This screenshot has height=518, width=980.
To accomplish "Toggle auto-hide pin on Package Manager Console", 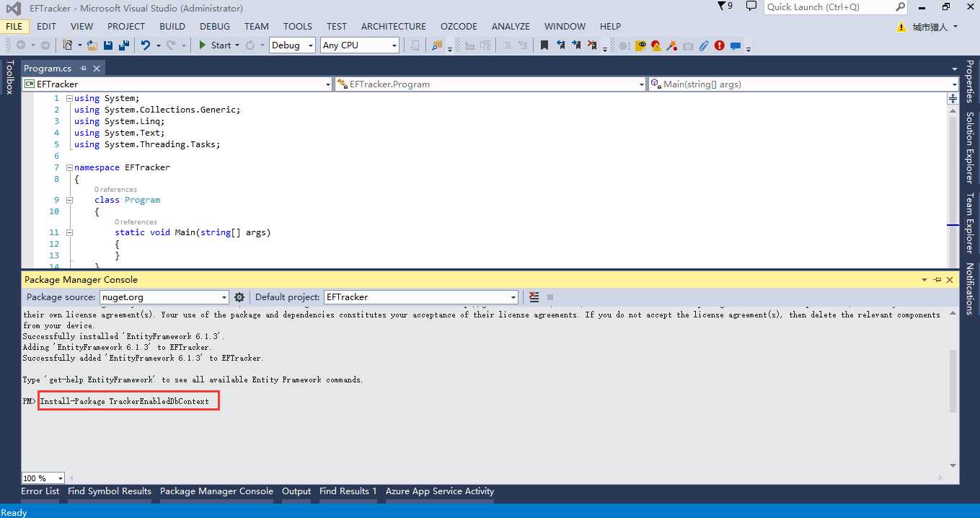I will coord(937,280).
